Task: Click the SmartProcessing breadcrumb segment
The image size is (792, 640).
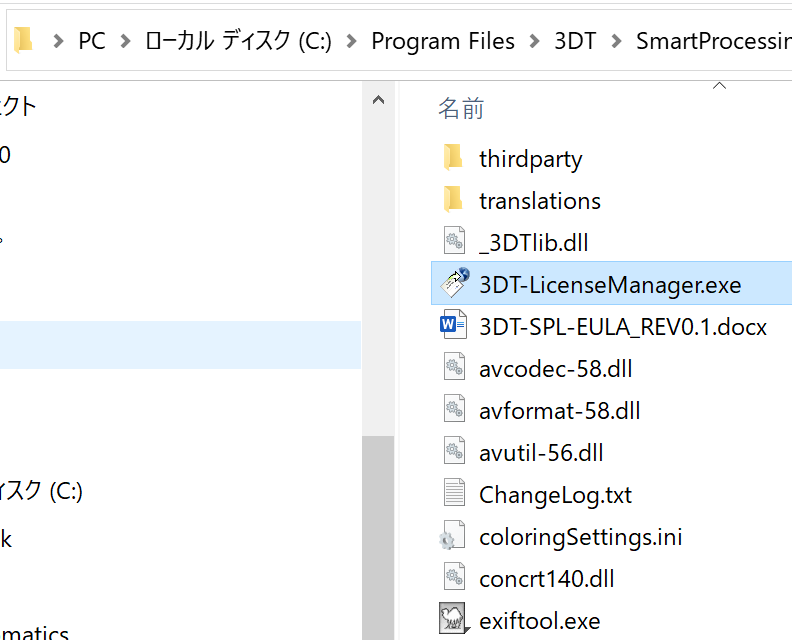Action: [714, 41]
